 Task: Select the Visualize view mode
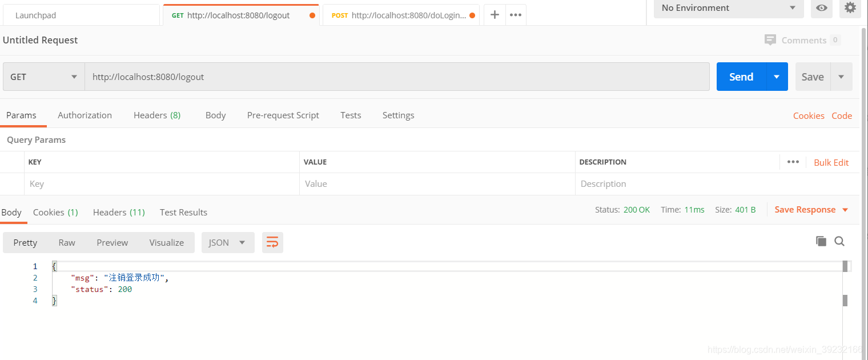167,242
